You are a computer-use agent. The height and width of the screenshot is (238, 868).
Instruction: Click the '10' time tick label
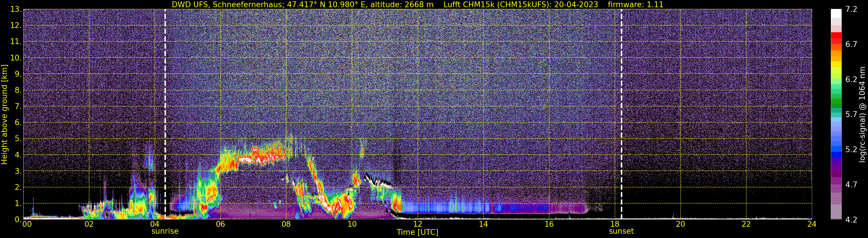[352, 224]
